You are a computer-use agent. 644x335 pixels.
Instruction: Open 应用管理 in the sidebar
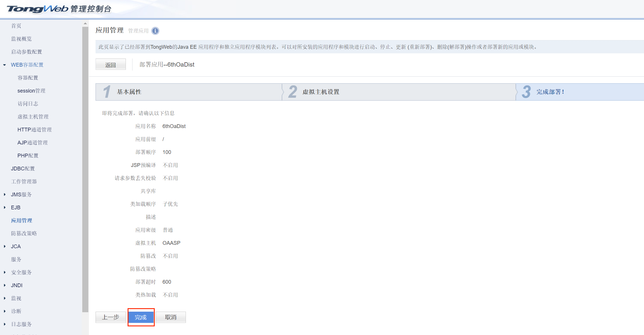pos(22,221)
